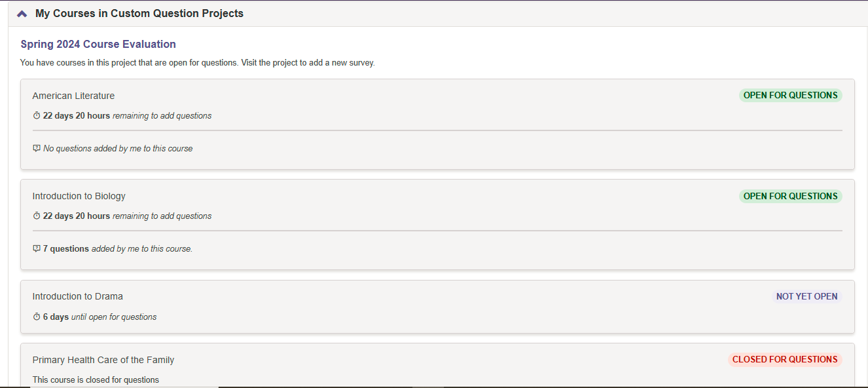Image resolution: width=868 pixels, height=388 pixels.
Task: Click the NOT YET OPEN status badge
Action: pyautogui.click(x=806, y=296)
